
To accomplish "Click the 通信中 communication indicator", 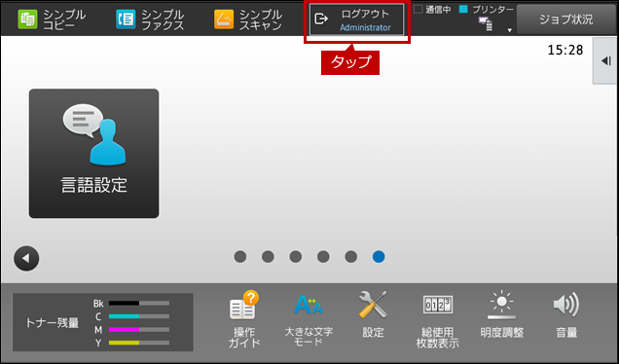I will coord(432,10).
